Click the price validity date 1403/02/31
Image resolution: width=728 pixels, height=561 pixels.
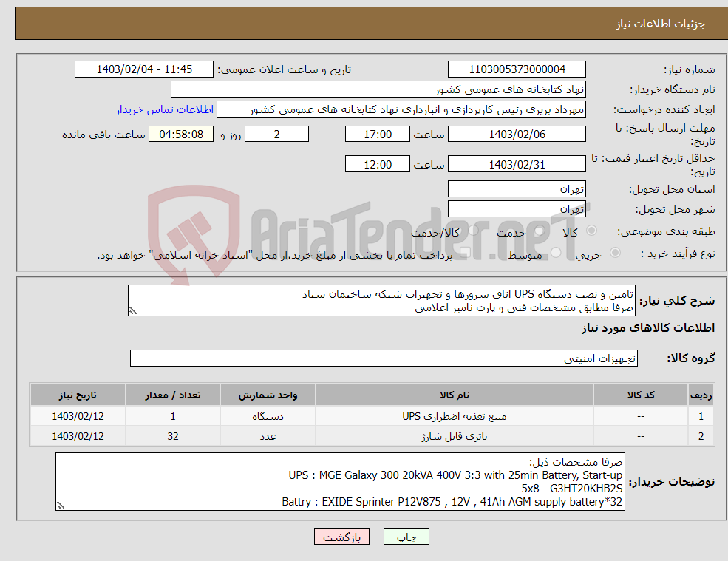pyautogui.click(x=517, y=164)
